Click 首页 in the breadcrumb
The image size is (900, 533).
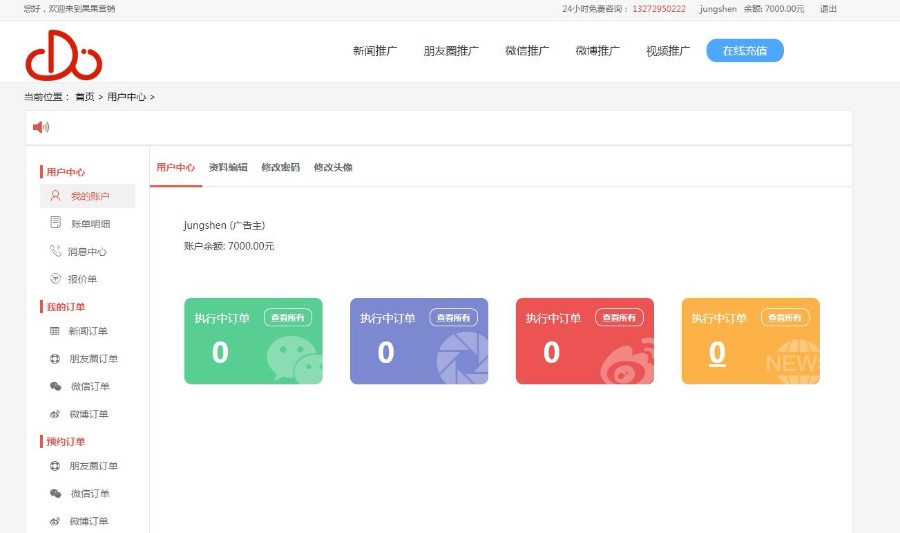point(84,97)
